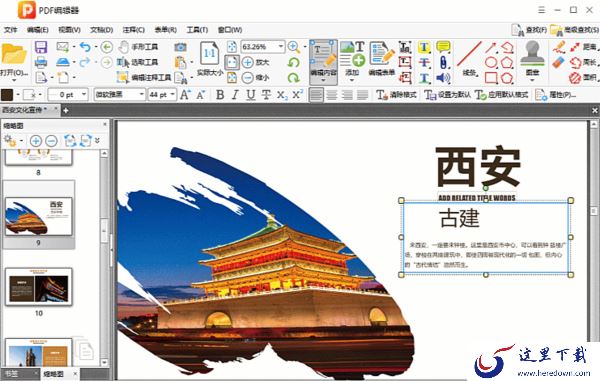Toggle Underline formatting
The width and height of the screenshot is (600, 381).
tap(251, 94)
